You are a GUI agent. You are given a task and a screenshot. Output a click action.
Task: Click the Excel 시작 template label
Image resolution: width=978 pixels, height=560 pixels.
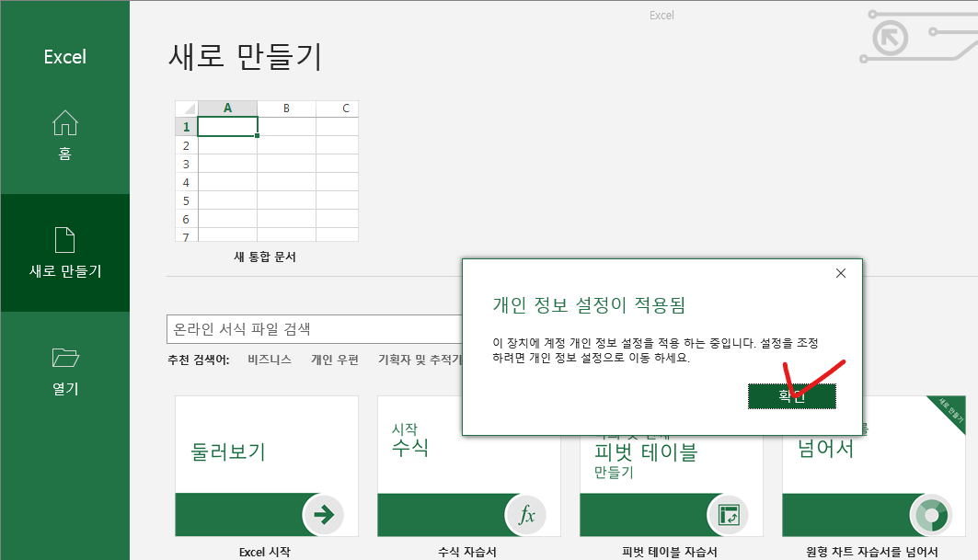click(265, 552)
